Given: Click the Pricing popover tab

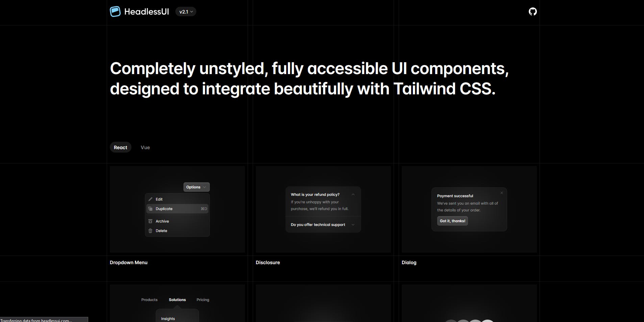Looking at the screenshot, I should 203,300.
